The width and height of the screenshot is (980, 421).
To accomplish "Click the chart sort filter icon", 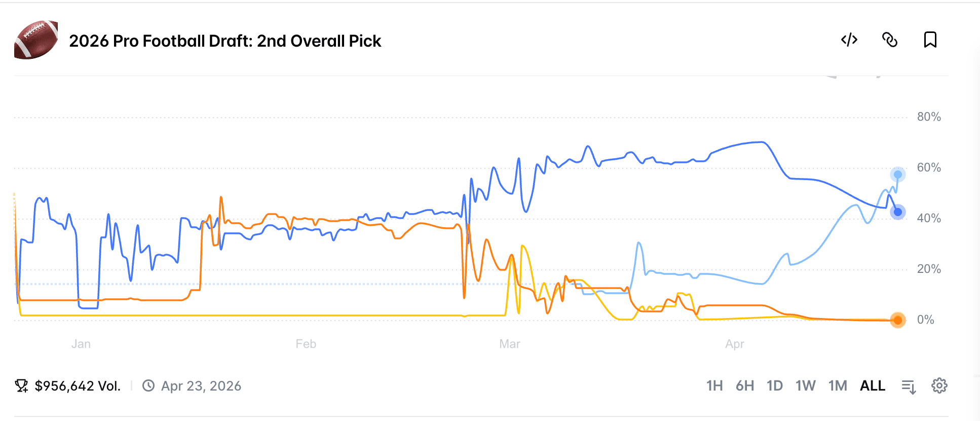I will (909, 387).
